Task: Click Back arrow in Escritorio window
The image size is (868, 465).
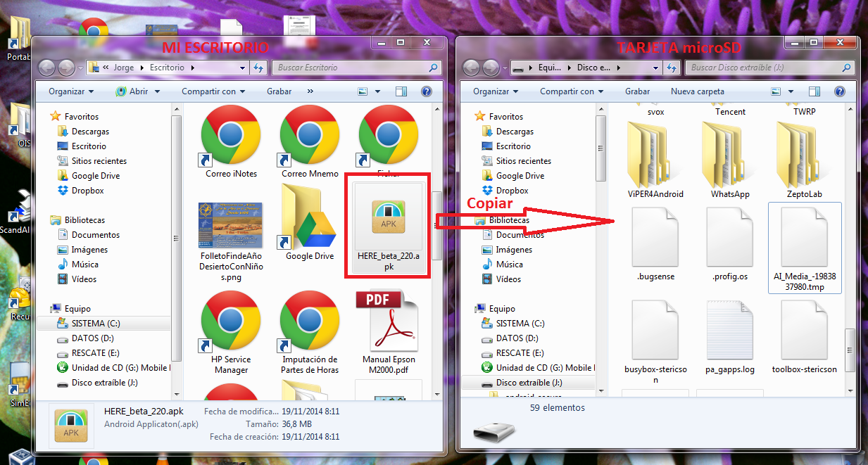Action: click(47, 68)
